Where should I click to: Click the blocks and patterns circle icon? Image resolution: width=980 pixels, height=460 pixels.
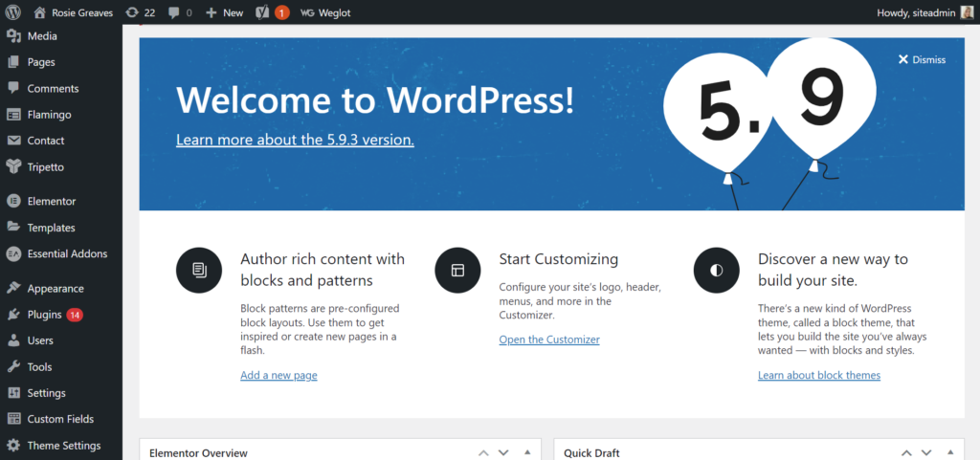199,271
